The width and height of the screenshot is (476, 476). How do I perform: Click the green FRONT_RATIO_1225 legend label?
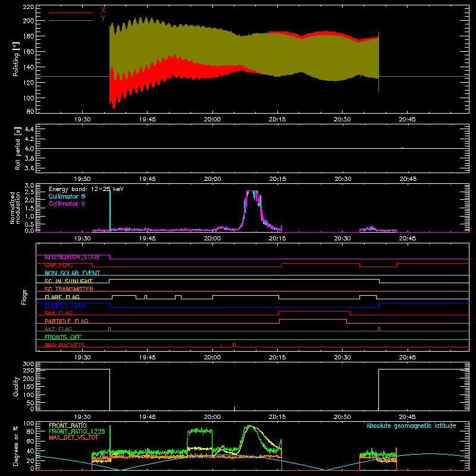(x=77, y=432)
